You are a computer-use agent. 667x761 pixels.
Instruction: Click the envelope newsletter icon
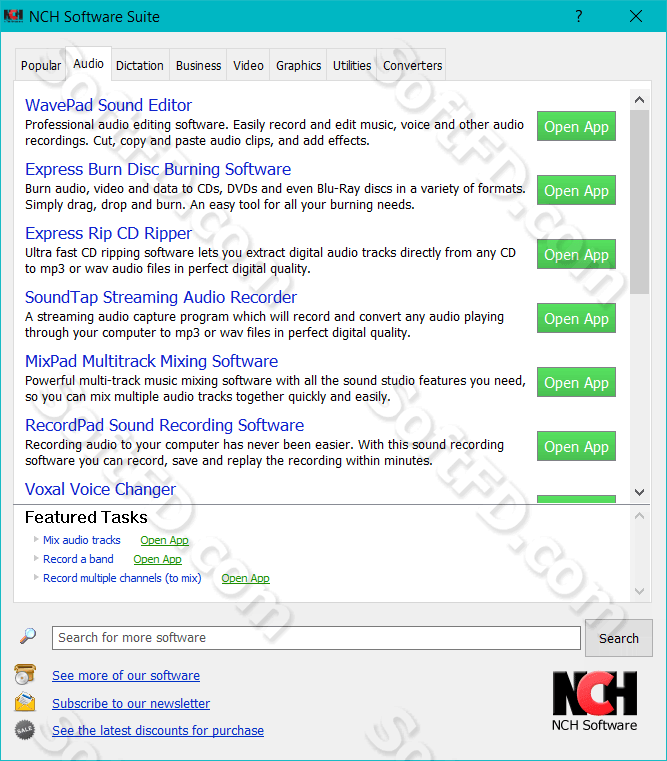(25, 702)
